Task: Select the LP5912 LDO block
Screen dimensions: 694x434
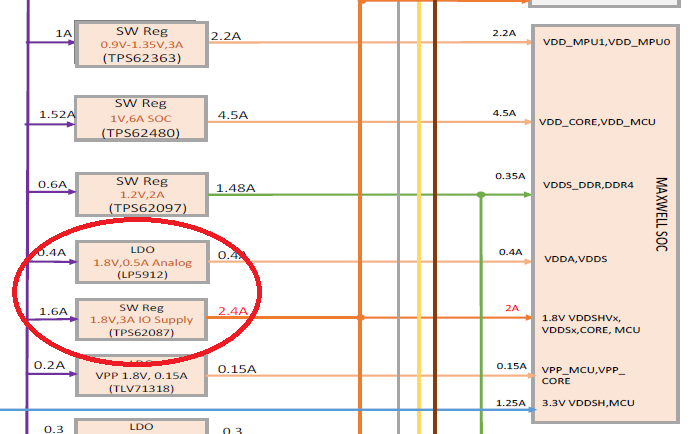Action: coord(143,262)
